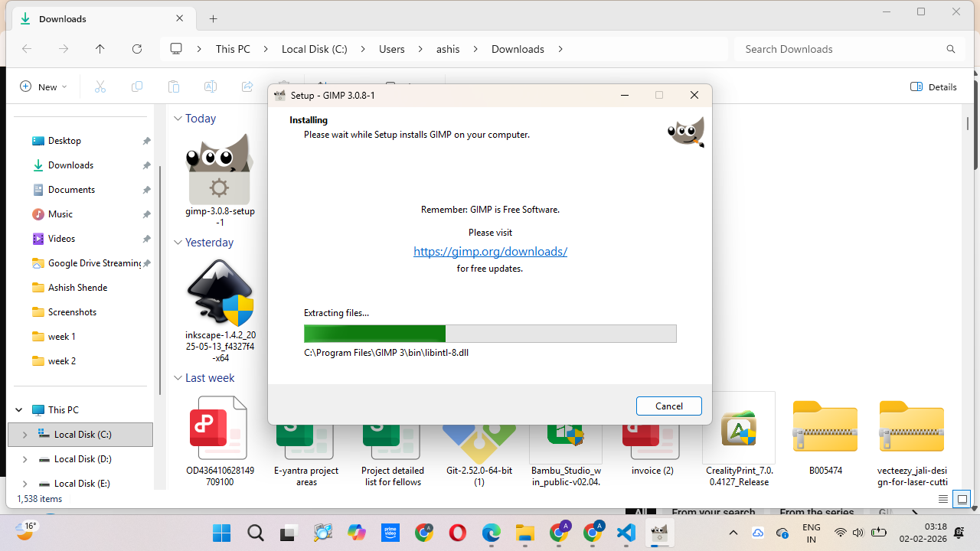Click the Paste icon in Explorer toolbar
The width and height of the screenshot is (980, 551).
(x=174, y=86)
